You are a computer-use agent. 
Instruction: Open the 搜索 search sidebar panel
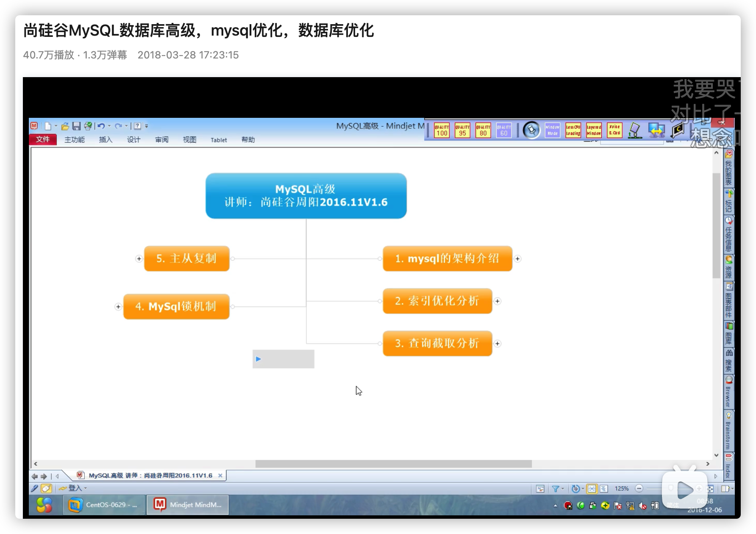coord(728,359)
